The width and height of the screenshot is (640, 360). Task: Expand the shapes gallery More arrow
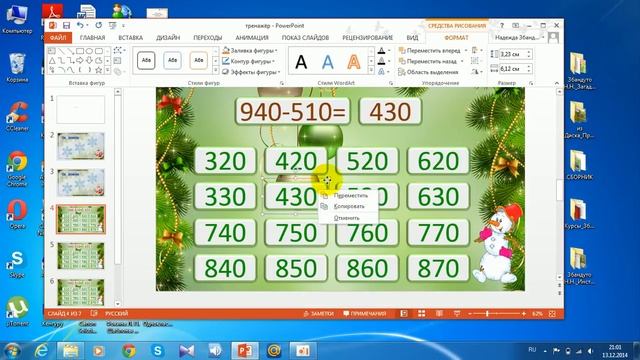(x=107, y=70)
